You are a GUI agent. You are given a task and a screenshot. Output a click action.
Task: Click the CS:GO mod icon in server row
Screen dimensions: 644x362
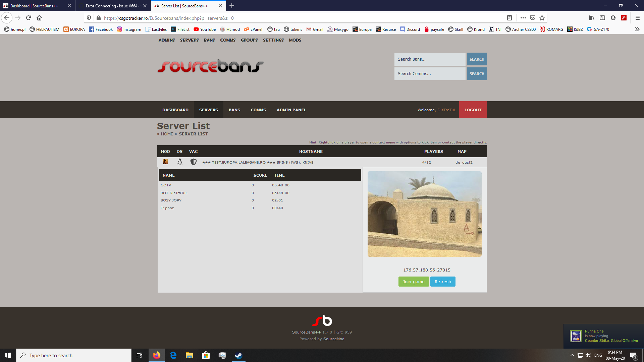pos(165,162)
